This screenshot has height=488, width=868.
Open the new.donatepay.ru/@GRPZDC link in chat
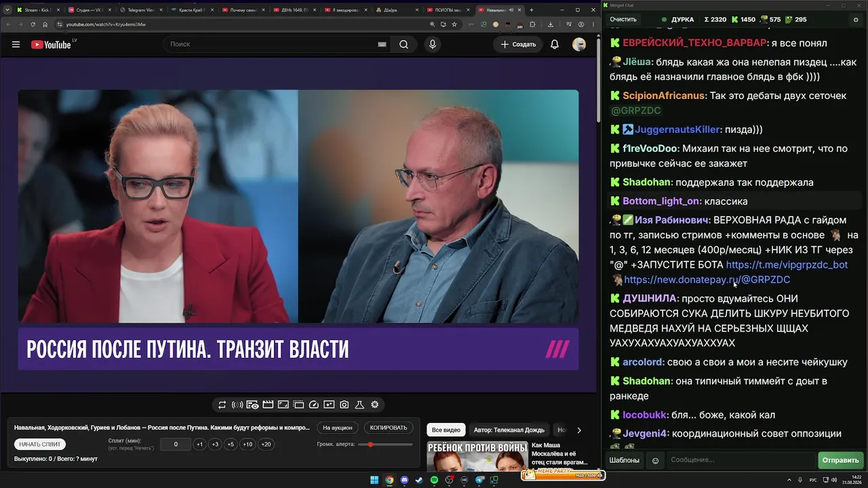(x=707, y=279)
